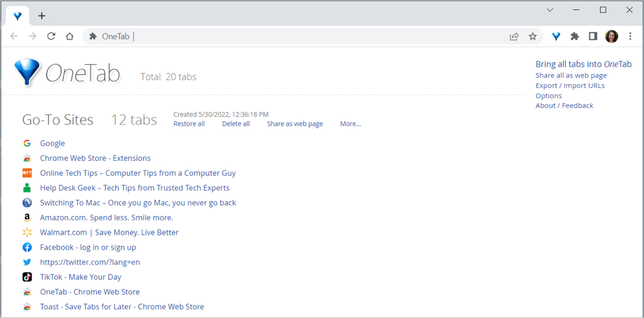Open the Amazon.com saved tab link

tap(106, 217)
